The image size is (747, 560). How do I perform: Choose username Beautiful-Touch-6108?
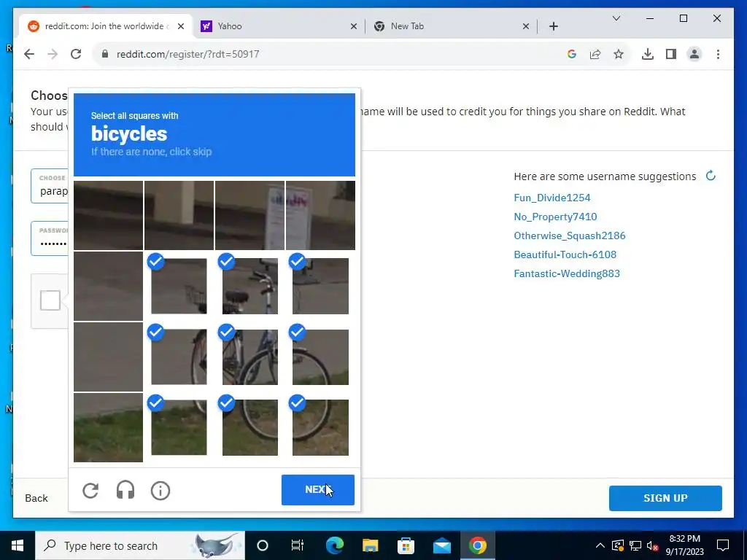tap(565, 254)
